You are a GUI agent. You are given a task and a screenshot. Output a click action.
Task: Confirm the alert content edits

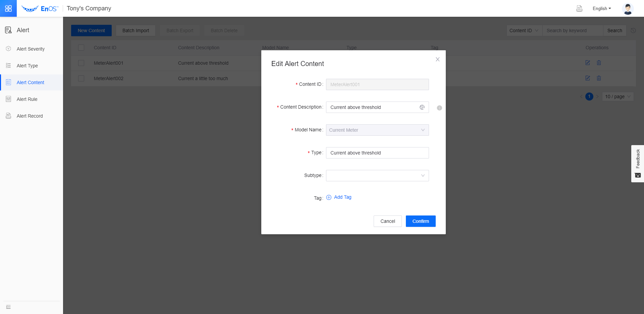point(421,221)
